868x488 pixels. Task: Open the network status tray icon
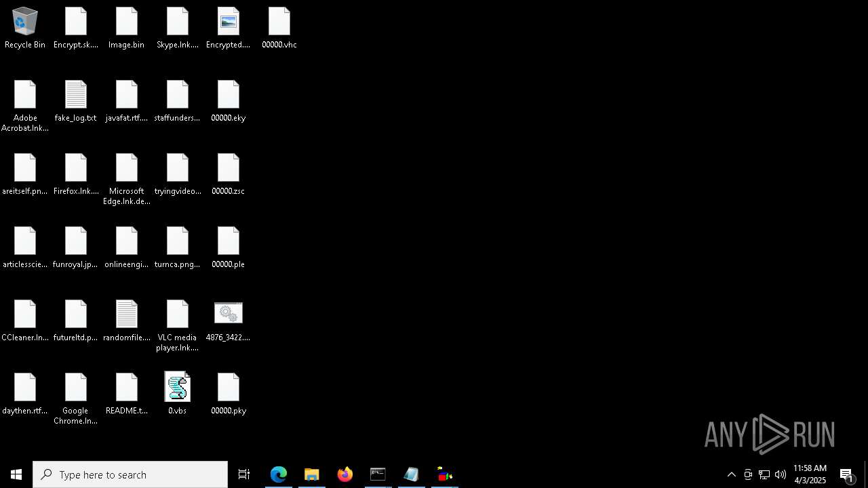[x=764, y=474]
